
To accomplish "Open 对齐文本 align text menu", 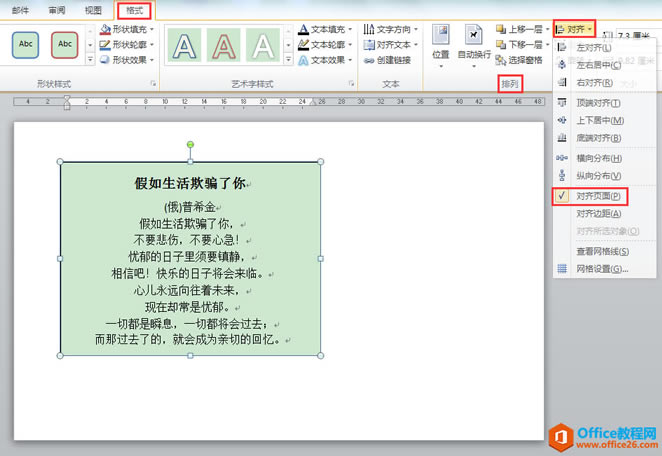I will pyautogui.click(x=391, y=44).
